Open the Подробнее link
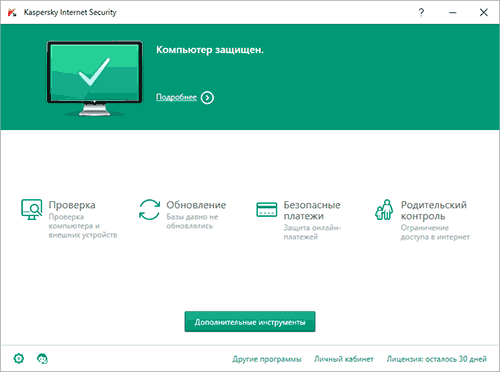Viewport: 500px width, 372px height. 176,97
